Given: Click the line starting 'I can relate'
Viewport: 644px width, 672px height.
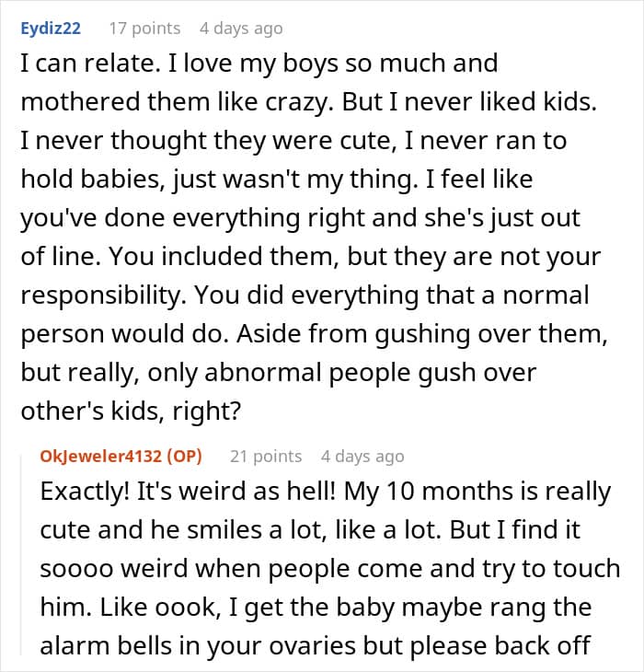Looking at the screenshot, I should 259,64.
